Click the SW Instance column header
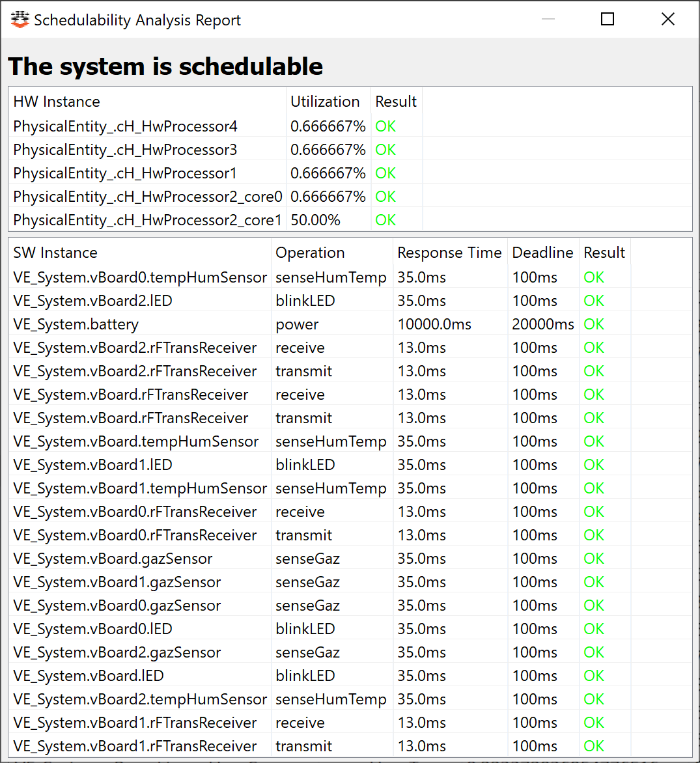 [x=139, y=253]
